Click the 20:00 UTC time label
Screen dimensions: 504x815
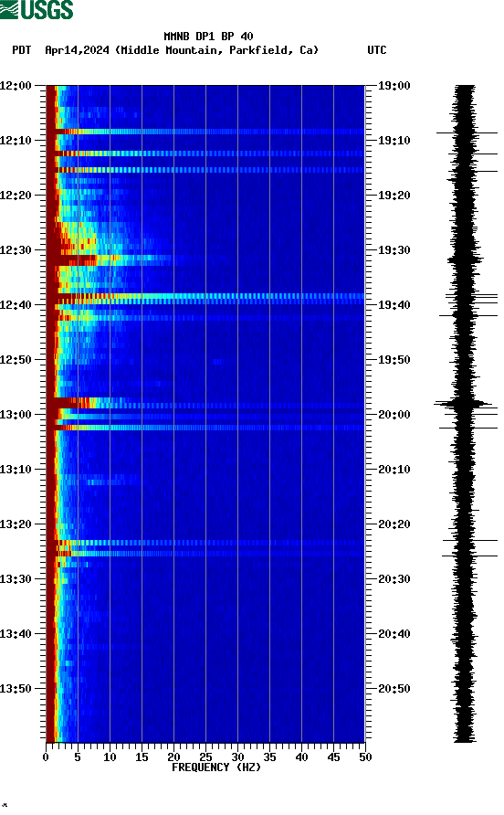[x=394, y=415]
